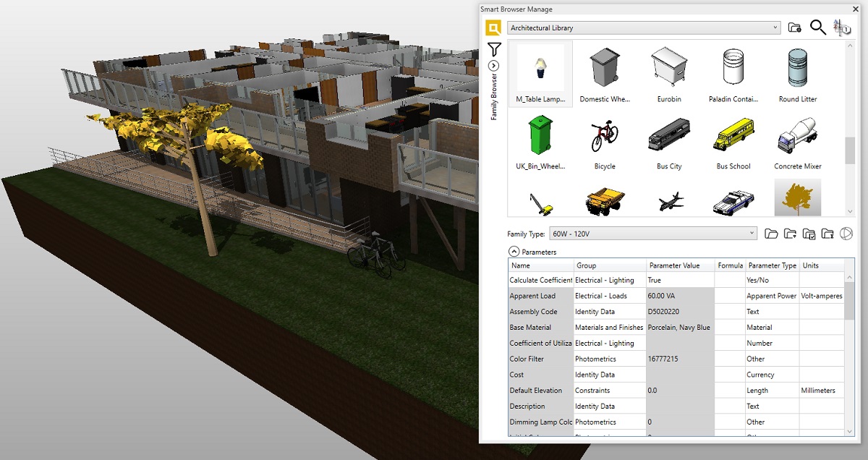Click the magnifying glass search icon
The height and width of the screenshot is (460, 868).
coord(818,27)
